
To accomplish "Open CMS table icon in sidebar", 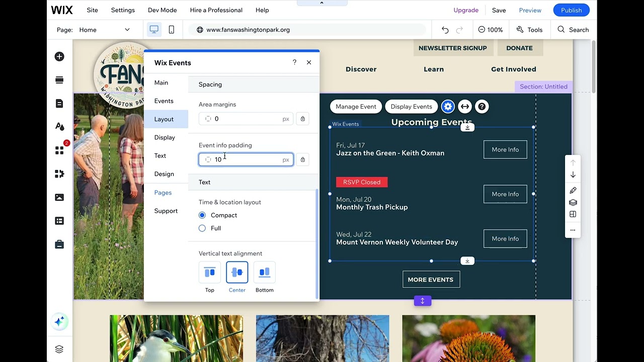I will point(59,221).
